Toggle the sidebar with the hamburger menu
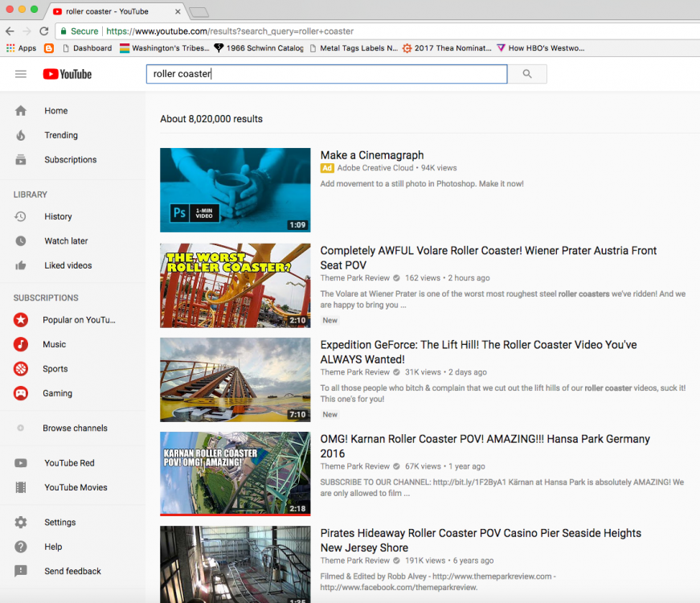This screenshot has height=603, width=700. [x=20, y=73]
